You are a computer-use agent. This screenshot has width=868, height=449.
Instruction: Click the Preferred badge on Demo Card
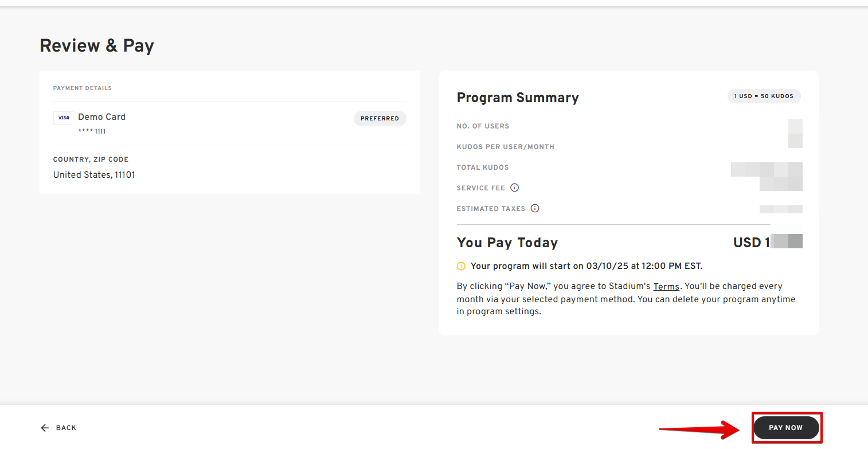[380, 119]
